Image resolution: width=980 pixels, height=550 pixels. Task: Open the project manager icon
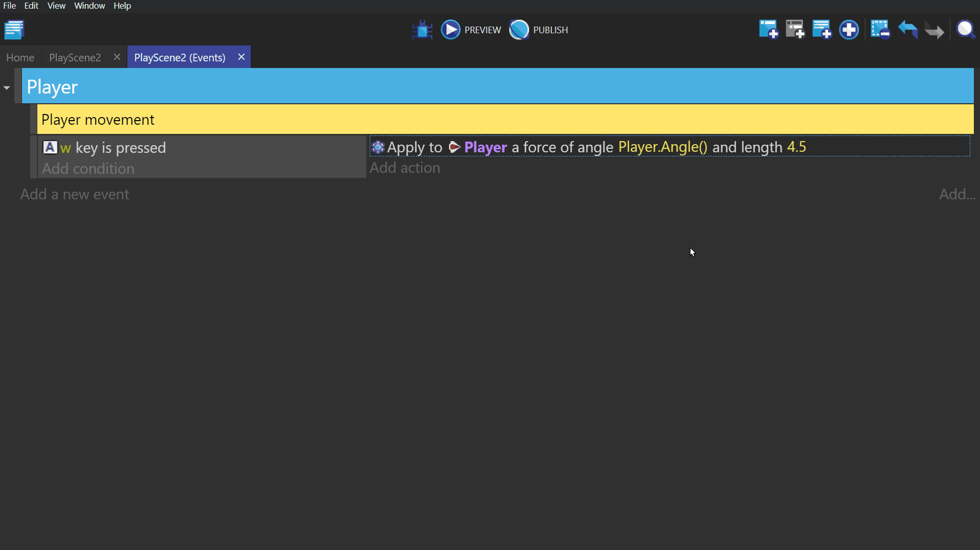14,30
